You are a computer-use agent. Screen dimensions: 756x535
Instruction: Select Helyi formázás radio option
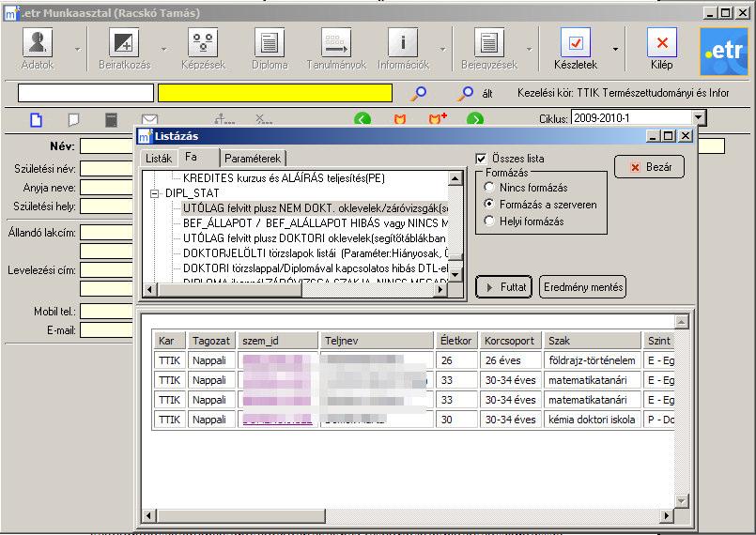(489, 221)
